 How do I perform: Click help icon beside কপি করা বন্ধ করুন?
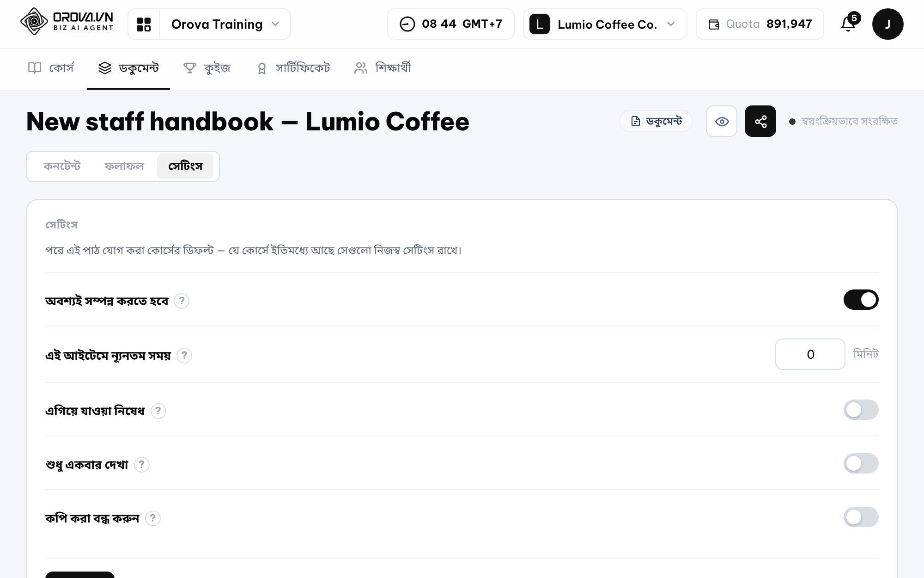pos(153,518)
